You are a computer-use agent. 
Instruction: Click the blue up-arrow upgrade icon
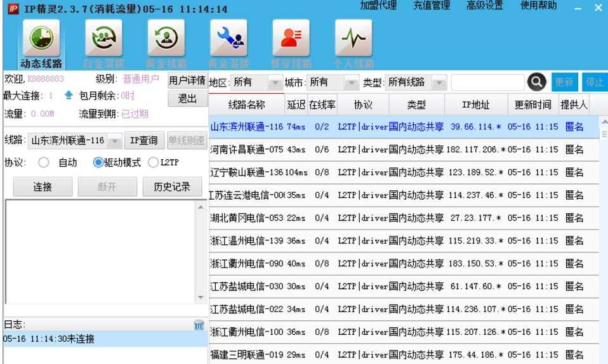[69, 95]
